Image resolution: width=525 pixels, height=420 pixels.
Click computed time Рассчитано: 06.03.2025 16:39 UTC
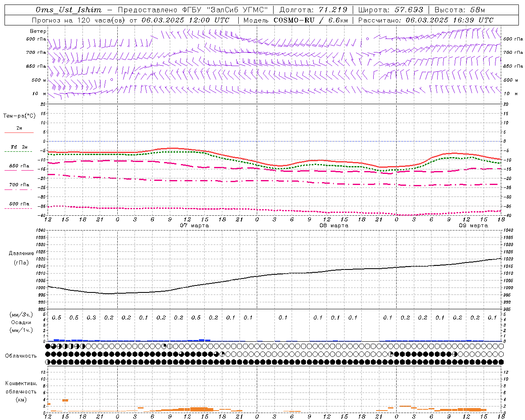point(426,20)
